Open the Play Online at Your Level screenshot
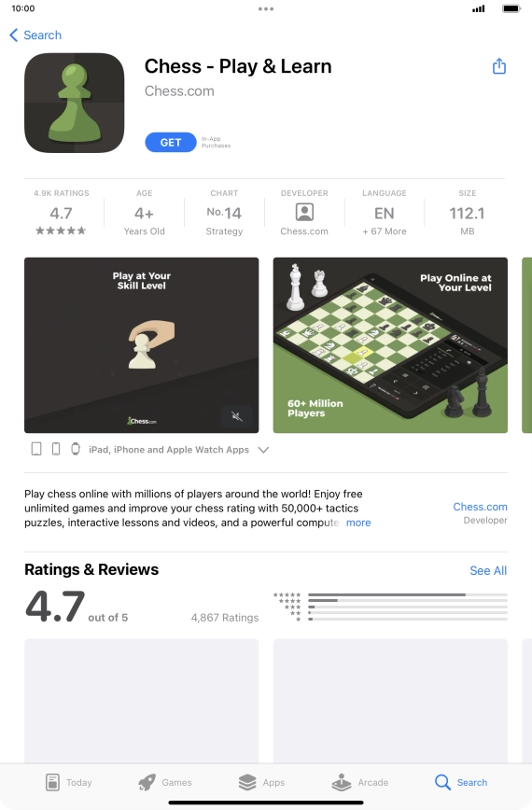Viewport: 532px width, 810px height. coord(390,345)
